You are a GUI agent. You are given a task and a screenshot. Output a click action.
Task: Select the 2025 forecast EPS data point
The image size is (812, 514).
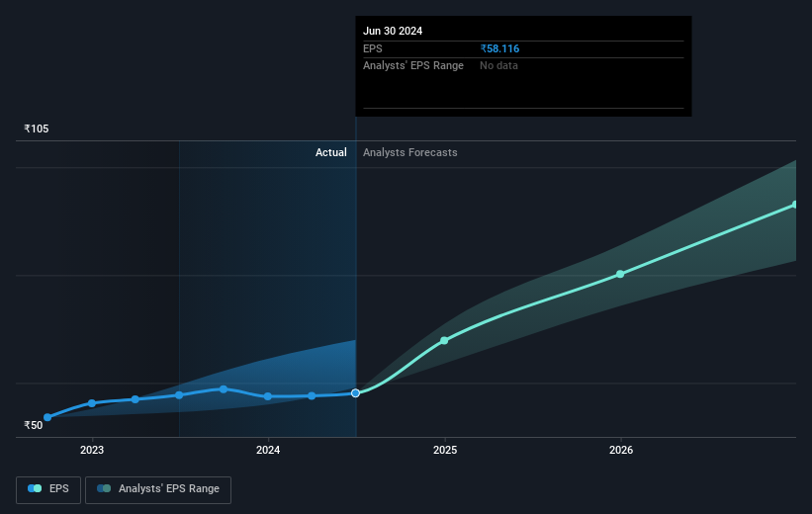444,341
